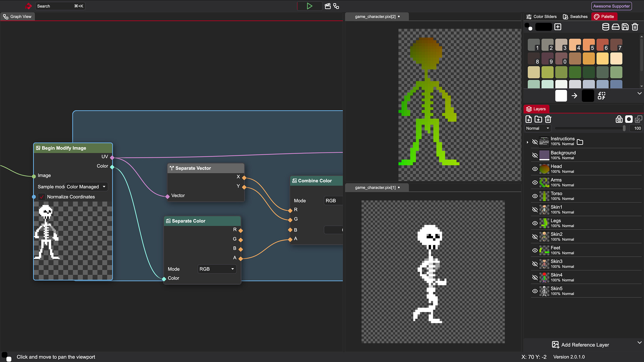Save the current palette

(625, 27)
